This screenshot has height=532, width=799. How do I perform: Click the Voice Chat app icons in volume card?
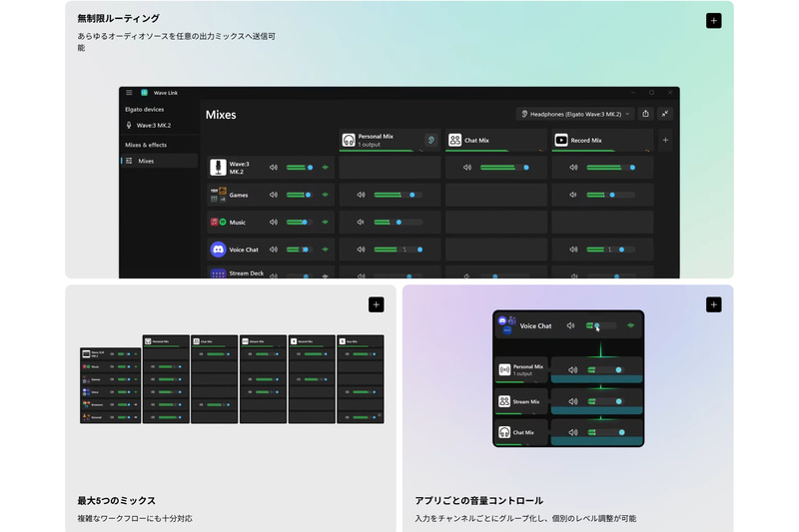tap(507, 324)
